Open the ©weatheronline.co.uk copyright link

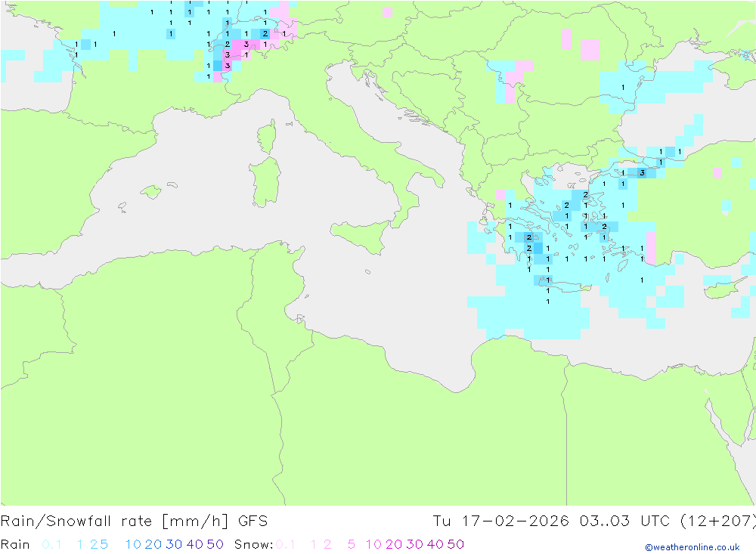692,547
